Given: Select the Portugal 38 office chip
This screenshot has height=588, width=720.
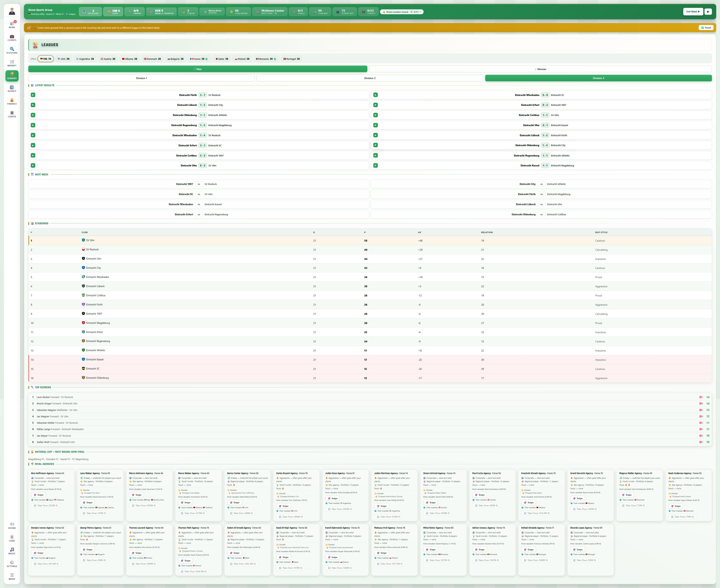Looking at the screenshot, I should pos(291,59).
